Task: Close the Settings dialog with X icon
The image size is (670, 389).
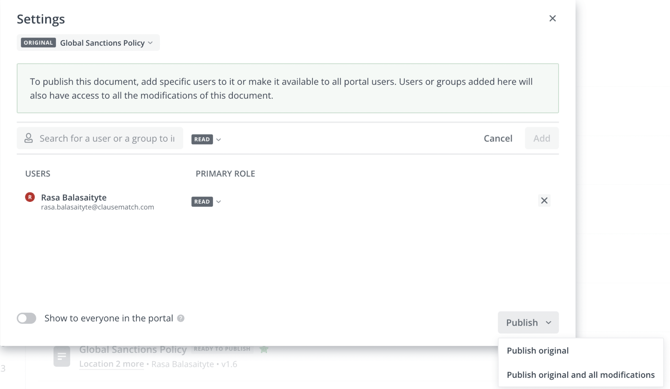Action: coord(552,18)
